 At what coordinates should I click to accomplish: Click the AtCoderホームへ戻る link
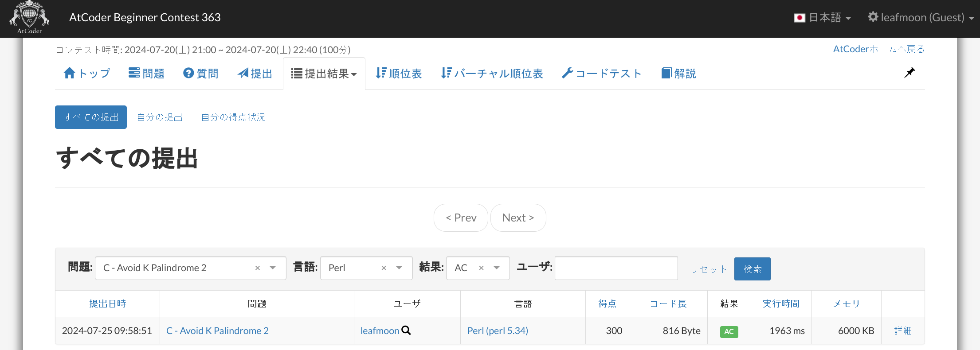(879, 49)
